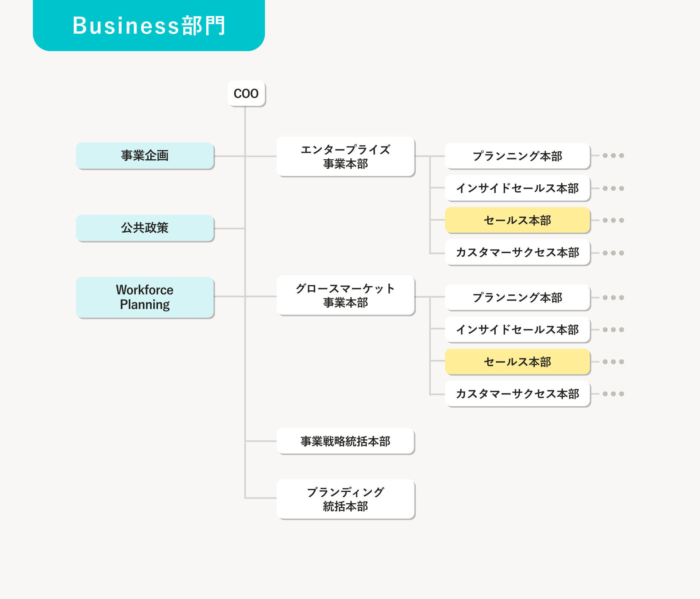Click the COO box at the top
The width and height of the screenshot is (700, 599).
246,94
